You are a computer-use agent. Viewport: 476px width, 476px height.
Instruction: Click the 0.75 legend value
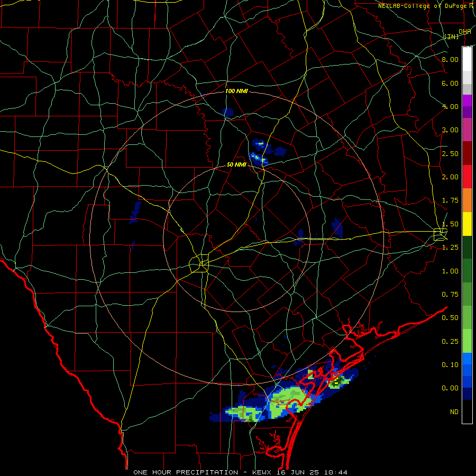point(450,295)
